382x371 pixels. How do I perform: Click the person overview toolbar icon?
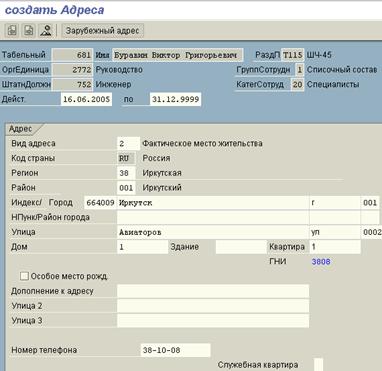[45, 31]
